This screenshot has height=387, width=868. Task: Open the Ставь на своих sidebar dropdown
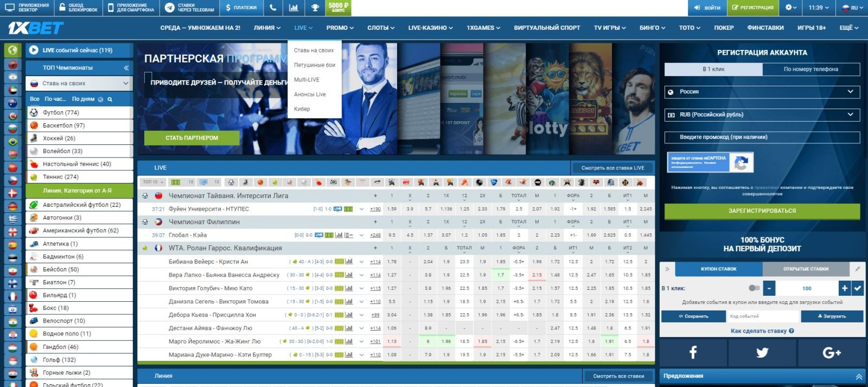click(79, 83)
